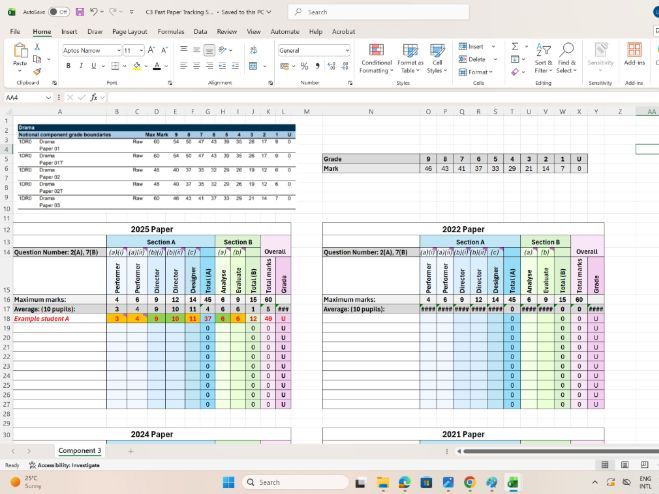Open Sort & Filter menu
The height and width of the screenshot is (494, 659).
543,58
